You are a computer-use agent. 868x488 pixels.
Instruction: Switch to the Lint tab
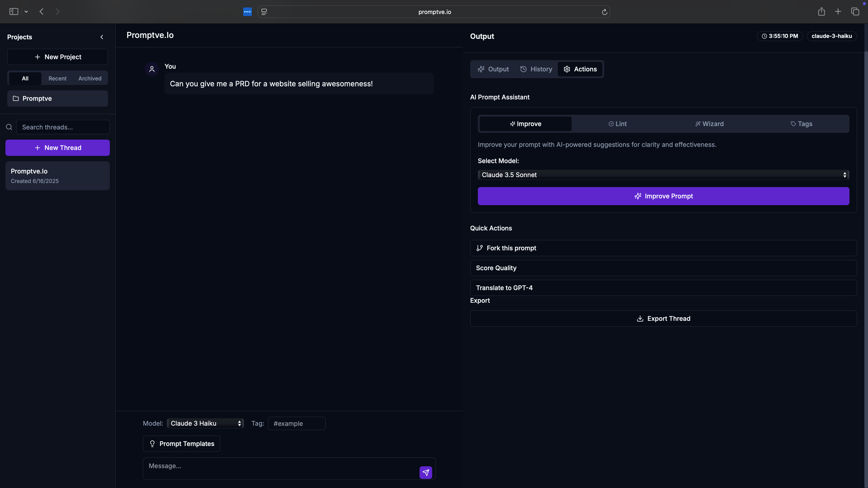pyautogui.click(x=617, y=124)
